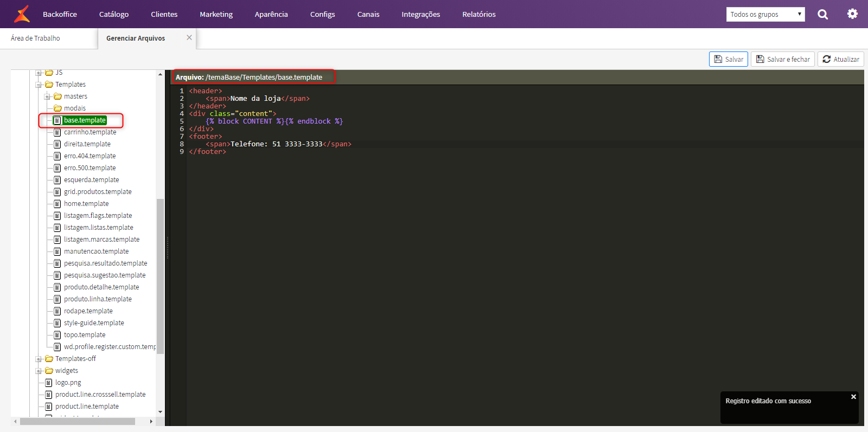Click the orange store logo icon
This screenshot has width=868, height=432.
pos(22,14)
